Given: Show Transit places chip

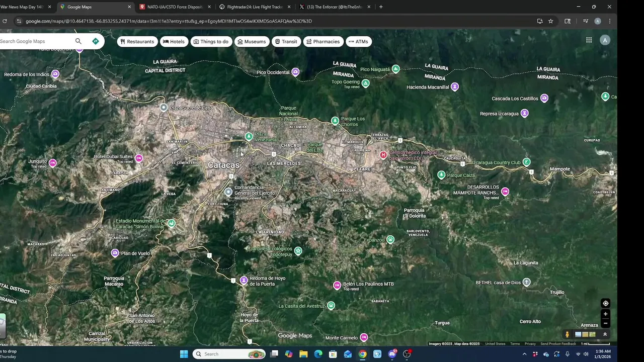Looking at the screenshot, I should 286,41.
